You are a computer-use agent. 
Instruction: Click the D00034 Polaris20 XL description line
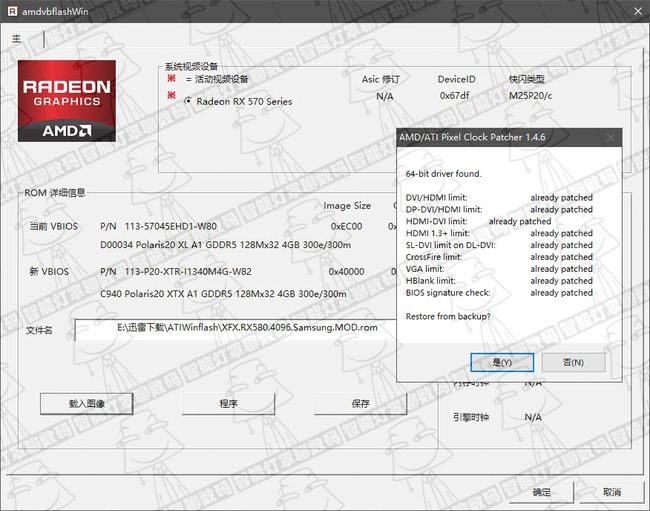click(x=226, y=245)
